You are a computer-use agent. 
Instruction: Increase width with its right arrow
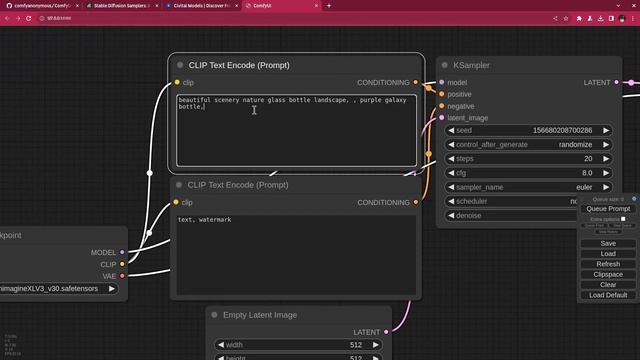(x=376, y=345)
